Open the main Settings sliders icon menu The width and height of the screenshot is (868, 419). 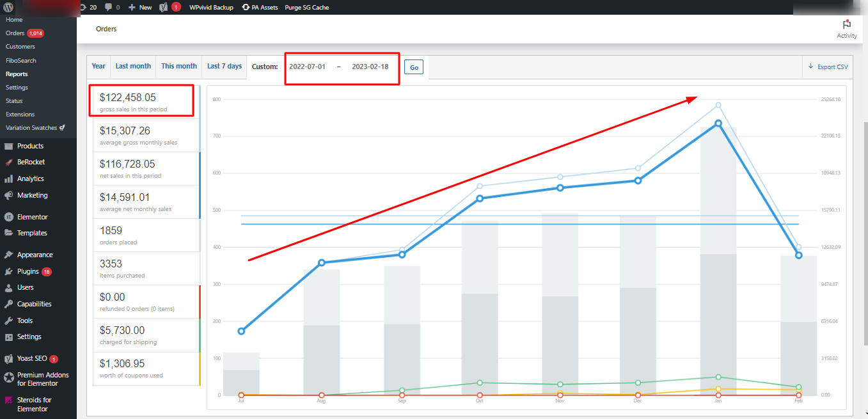point(9,336)
